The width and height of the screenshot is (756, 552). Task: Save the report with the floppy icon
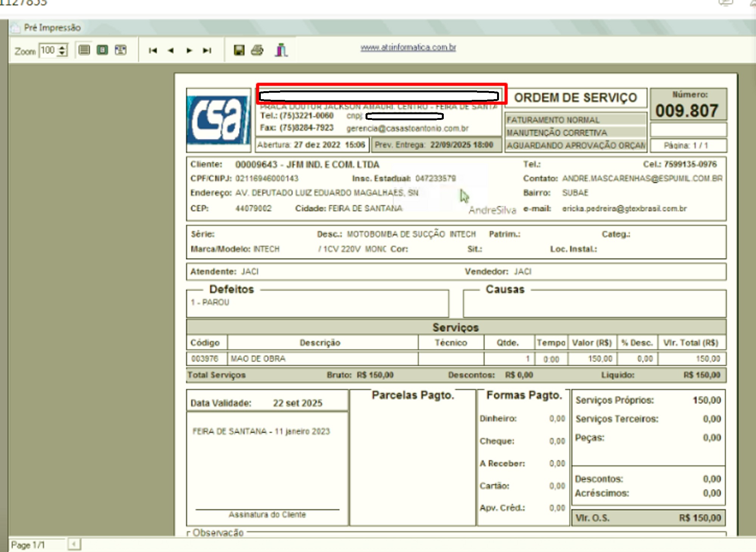click(239, 50)
